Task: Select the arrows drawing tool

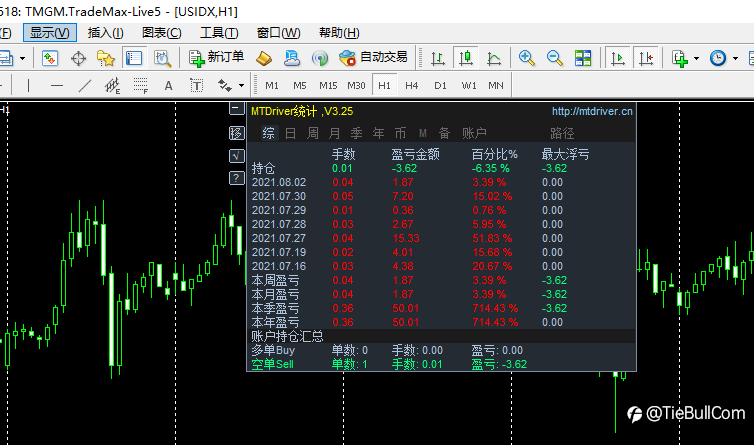Action: click(225, 86)
